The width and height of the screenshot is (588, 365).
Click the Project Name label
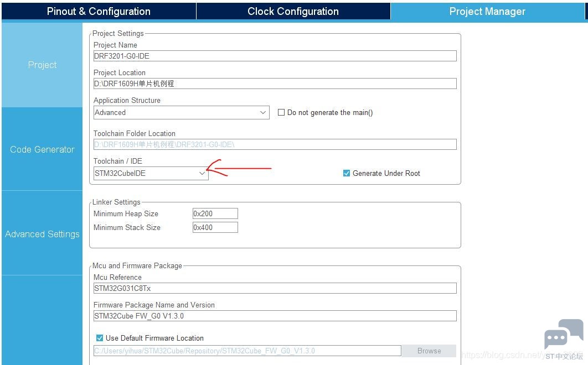[115, 45]
